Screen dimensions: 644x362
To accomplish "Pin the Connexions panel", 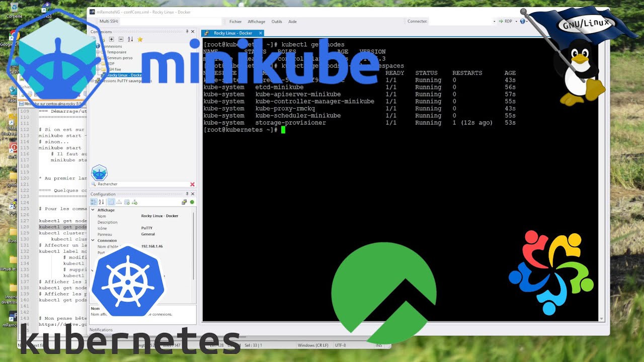I will coord(187,32).
